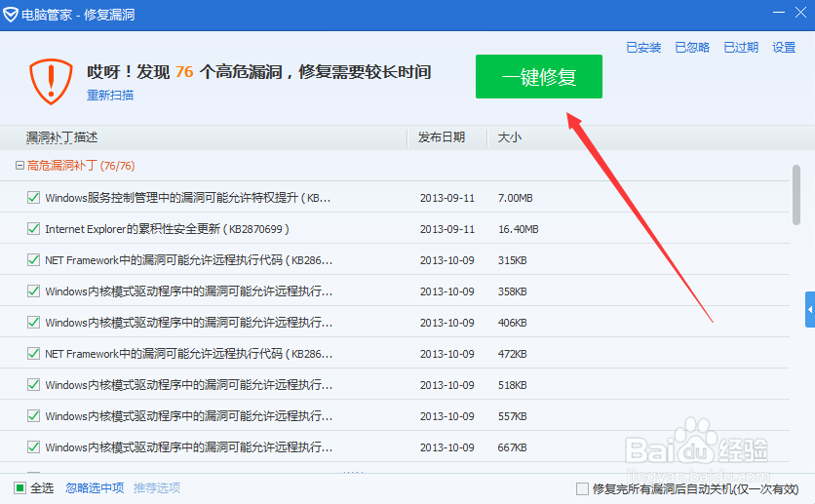Click the 7.00MB size value
The height and width of the screenshot is (504, 815).
(x=515, y=198)
